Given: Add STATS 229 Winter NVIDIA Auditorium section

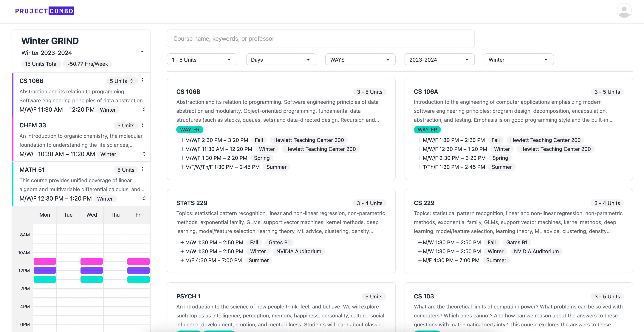Looking at the screenshot, I should coord(182,252).
